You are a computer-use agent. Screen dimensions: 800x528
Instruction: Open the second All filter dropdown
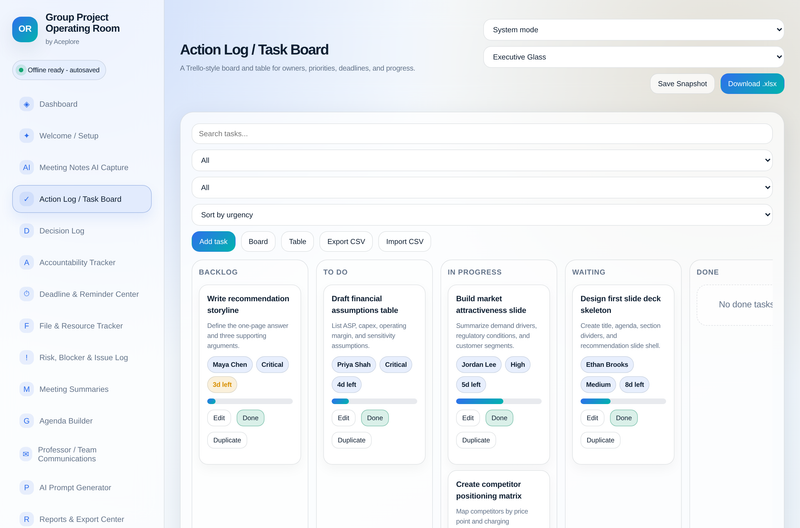coord(482,187)
